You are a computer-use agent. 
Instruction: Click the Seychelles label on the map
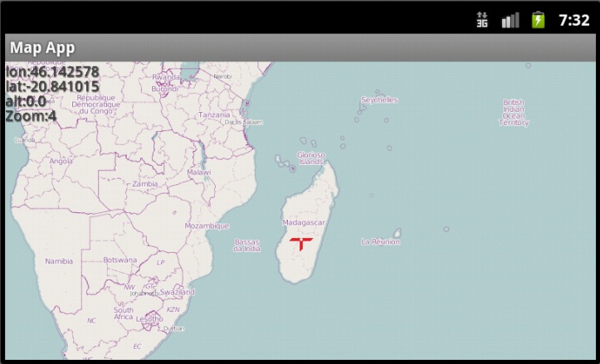(x=379, y=99)
